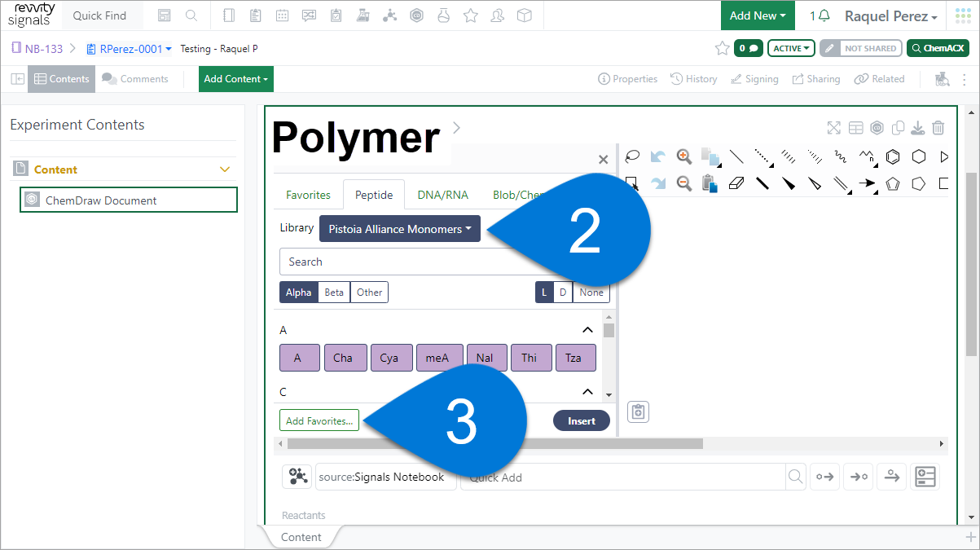Click the favorite star next to comment count
The height and width of the screenshot is (550, 980).
coord(722,48)
